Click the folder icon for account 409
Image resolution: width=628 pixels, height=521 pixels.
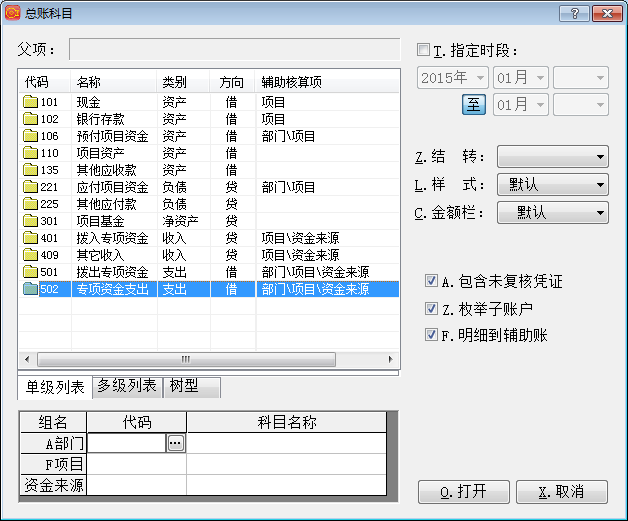coord(30,255)
